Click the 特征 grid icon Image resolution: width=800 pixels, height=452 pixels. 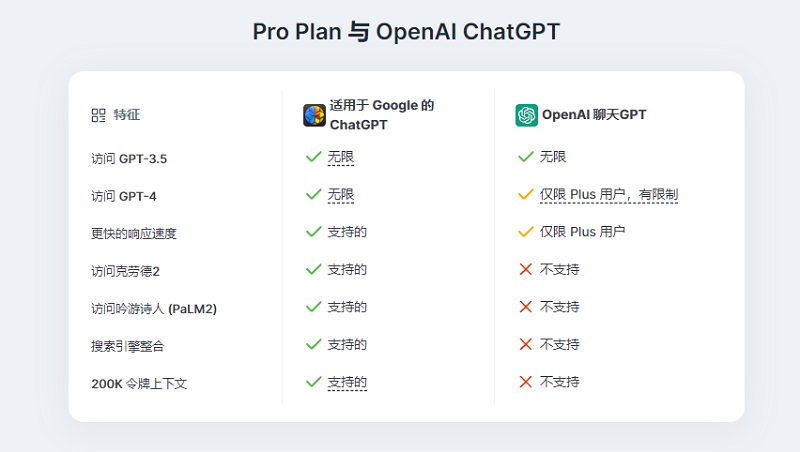(98, 115)
